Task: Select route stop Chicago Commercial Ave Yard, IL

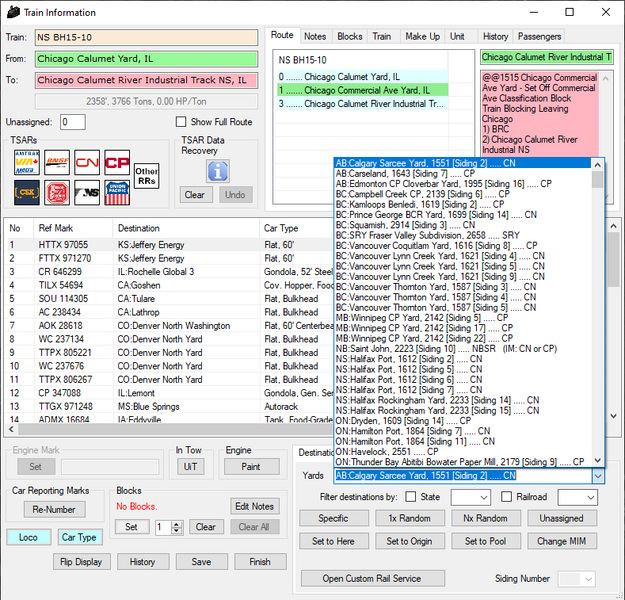Action: click(x=362, y=90)
